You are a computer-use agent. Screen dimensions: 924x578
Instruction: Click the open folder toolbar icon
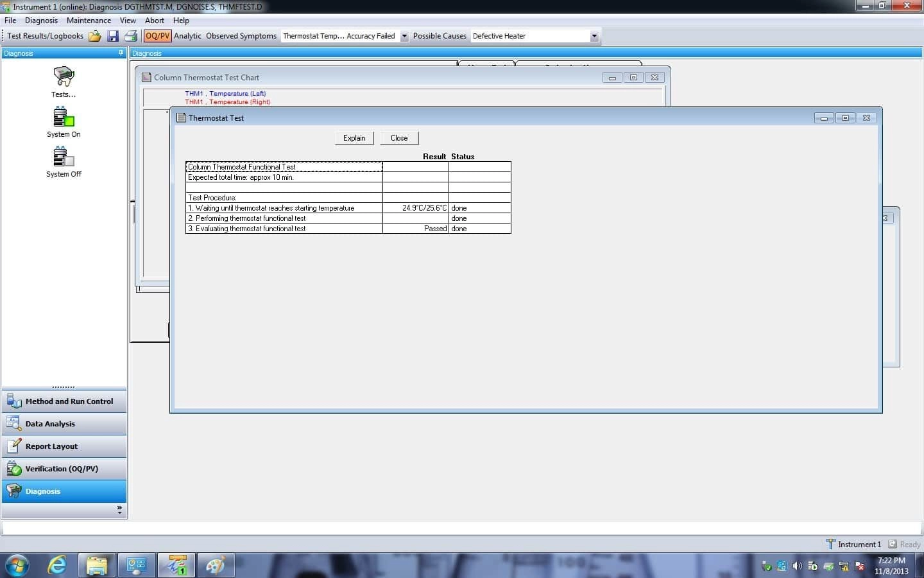[95, 36]
